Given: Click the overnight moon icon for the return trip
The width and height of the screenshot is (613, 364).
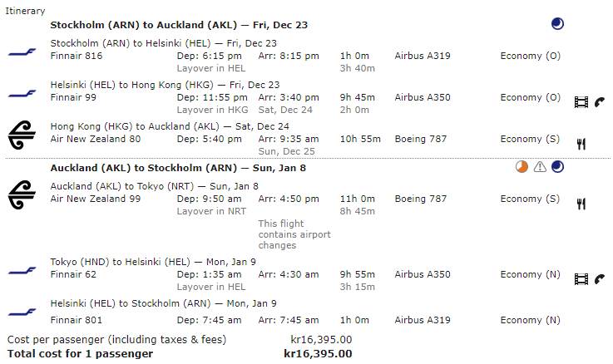Looking at the screenshot, I should [557, 167].
